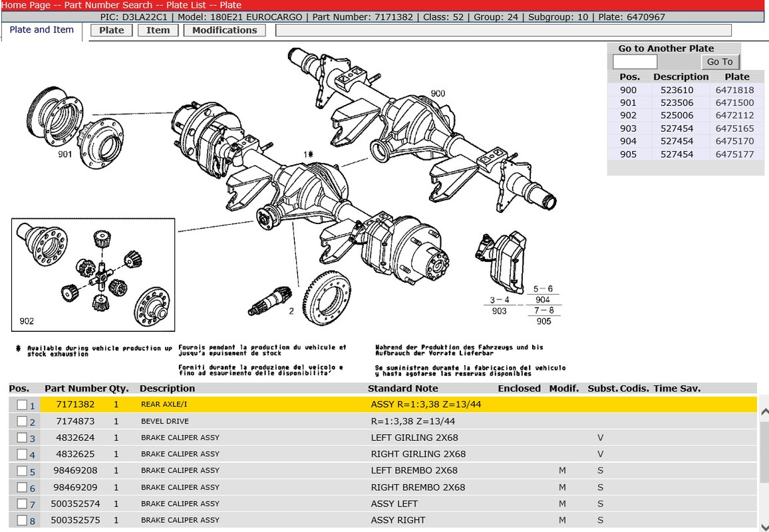The width and height of the screenshot is (769, 532).
Task: Open plate 6475170 for position 904
Action: click(x=734, y=141)
